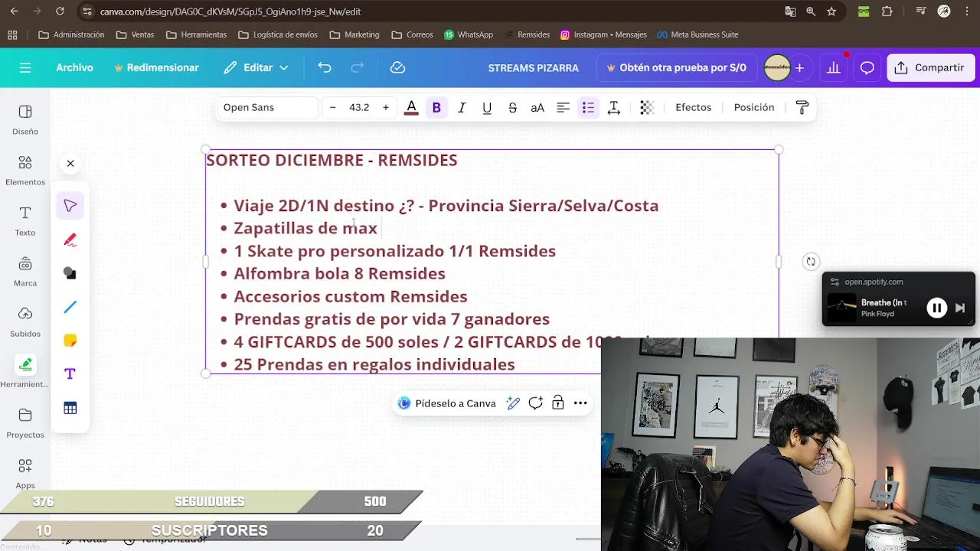This screenshot has height=551, width=980.
Task: Open the Posición panel
Action: (x=754, y=107)
